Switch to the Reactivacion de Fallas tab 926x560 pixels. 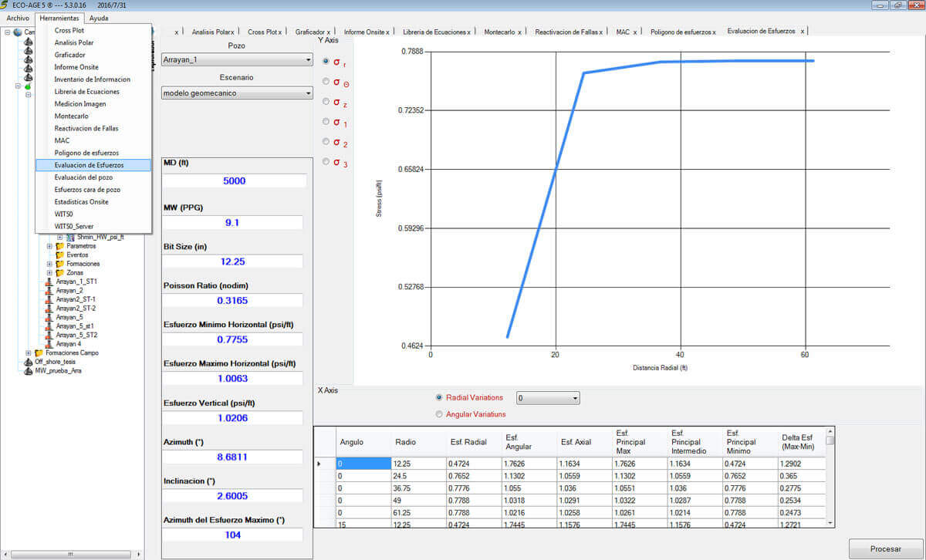566,32
